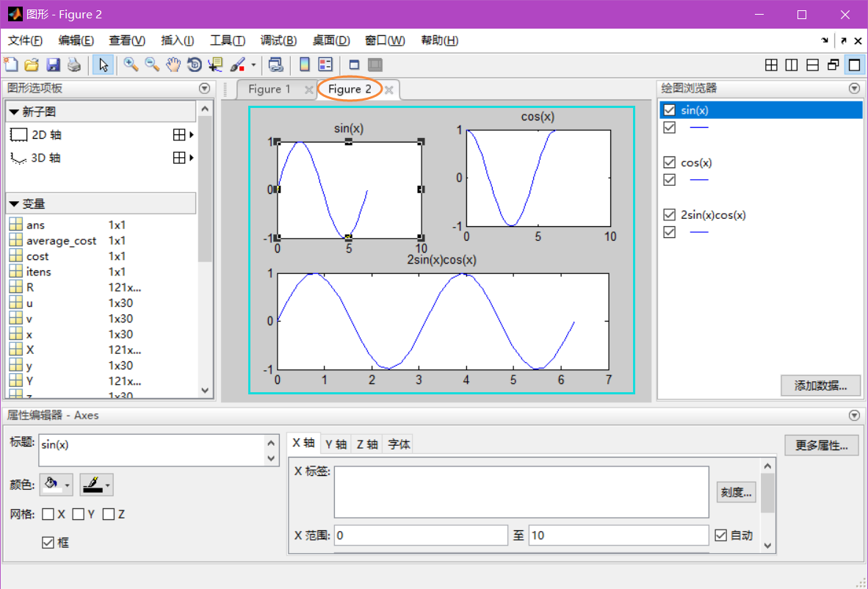This screenshot has height=589, width=868.
Task: Split figures top and bottom
Action: [813, 65]
